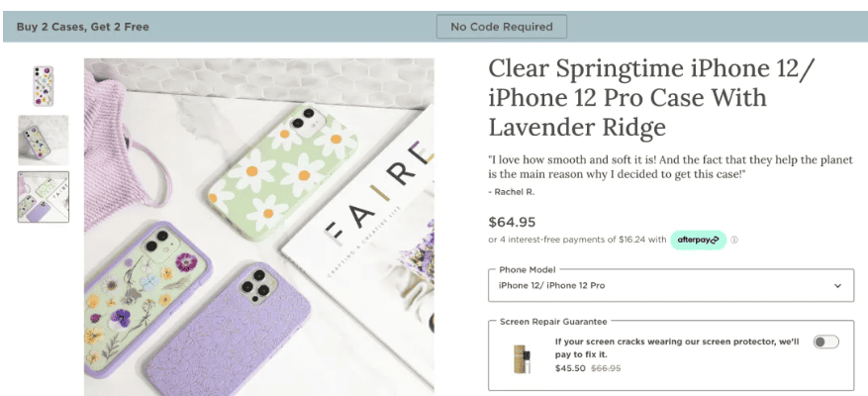Click the green daisy case in main photo
This screenshot has height=396, width=868.
(x=283, y=163)
